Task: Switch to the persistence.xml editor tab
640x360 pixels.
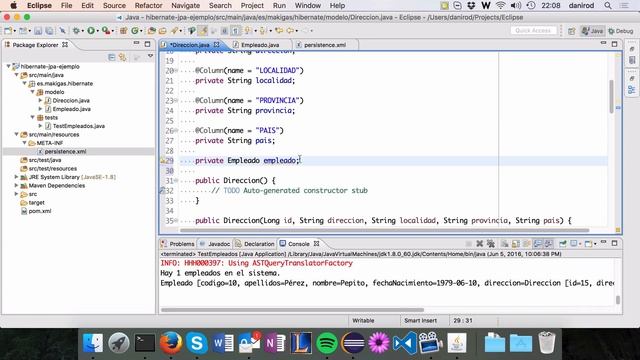Action: (x=325, y=45)
